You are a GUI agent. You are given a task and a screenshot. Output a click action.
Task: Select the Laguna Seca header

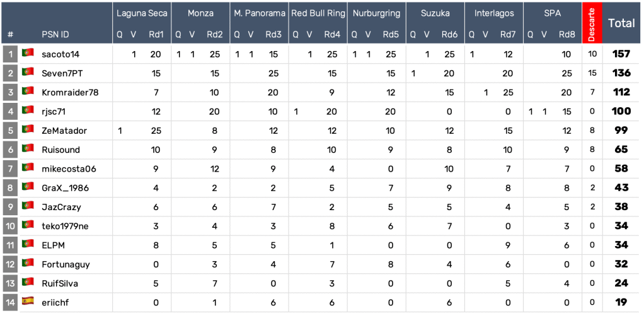142,13
